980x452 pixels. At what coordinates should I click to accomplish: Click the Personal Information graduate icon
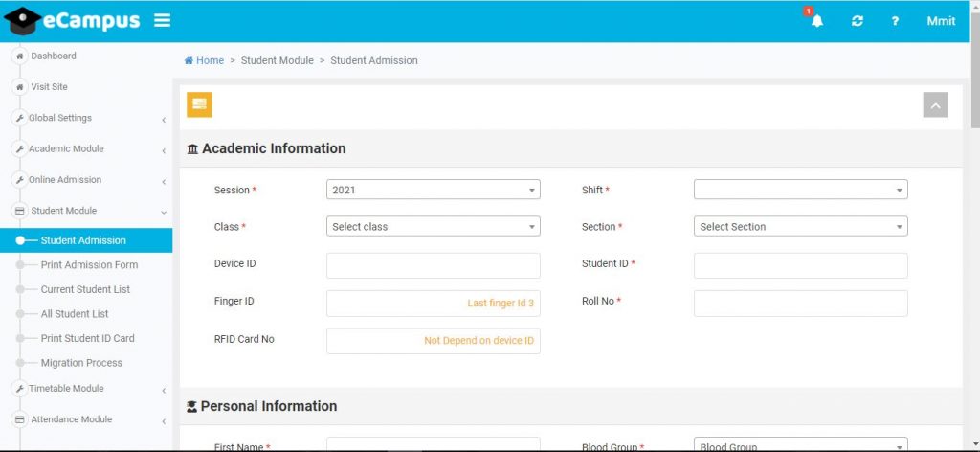191,406
